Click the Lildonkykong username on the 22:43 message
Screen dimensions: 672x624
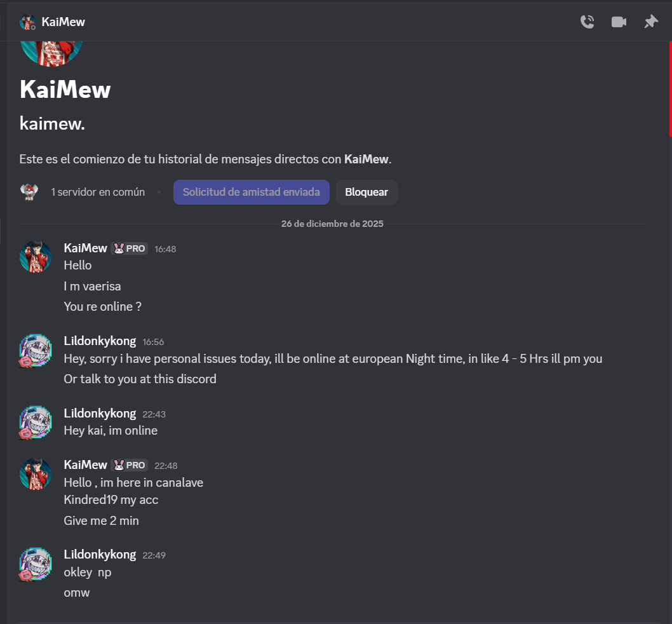click(100, 414)
